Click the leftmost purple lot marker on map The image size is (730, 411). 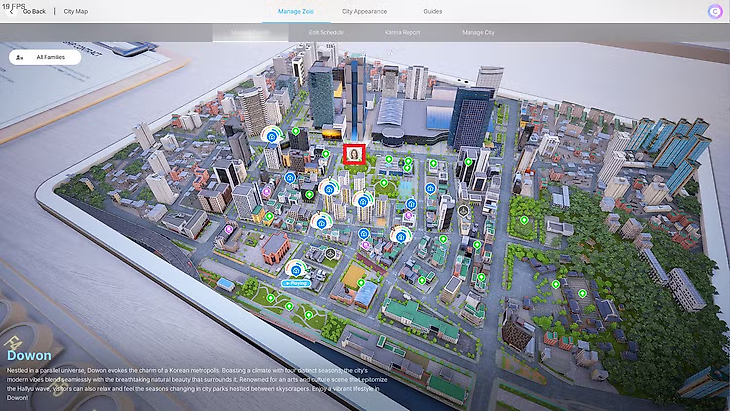229,229
